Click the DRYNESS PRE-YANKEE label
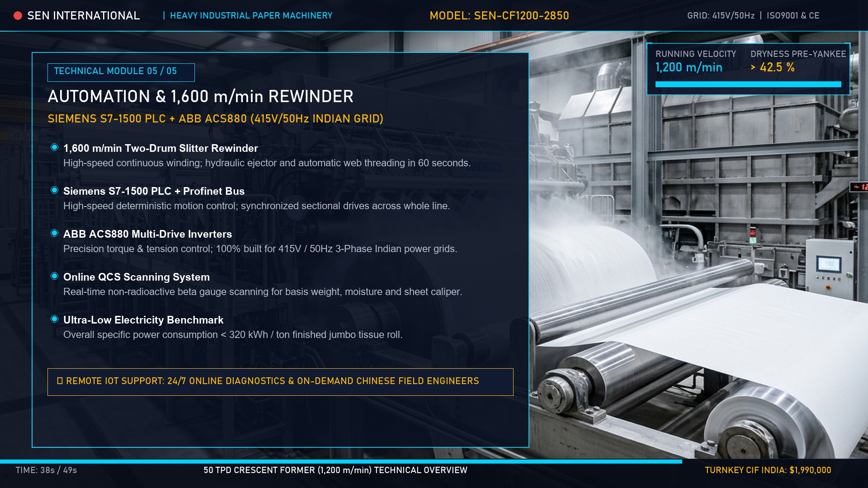The image size is (868, 488). tap(798, 54)
